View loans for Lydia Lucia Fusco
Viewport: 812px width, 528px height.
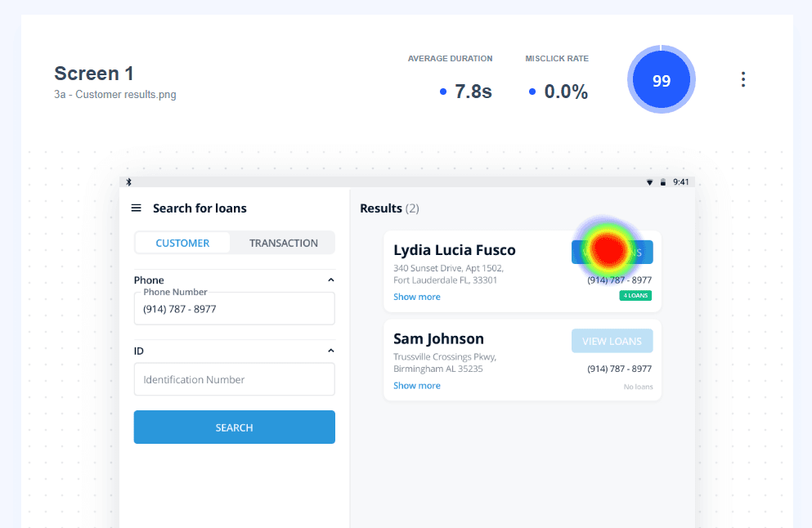(612, 252)
